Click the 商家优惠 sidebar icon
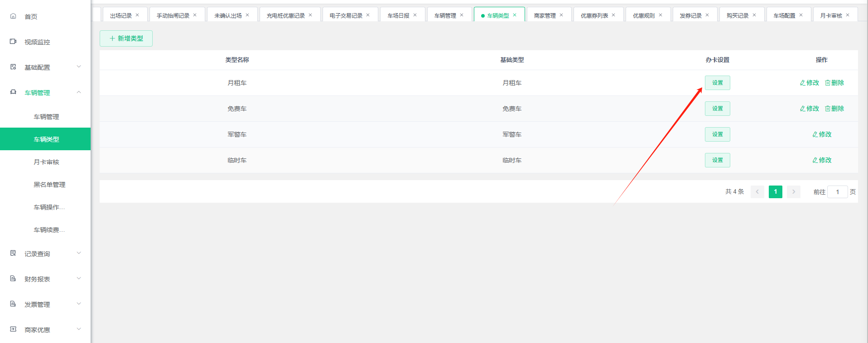The width and height of the screenshot is (868, 343). coord(13,329)
